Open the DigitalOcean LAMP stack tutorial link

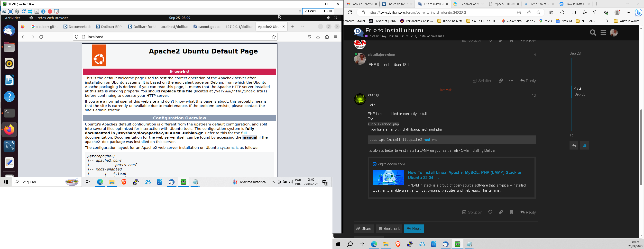465,175
